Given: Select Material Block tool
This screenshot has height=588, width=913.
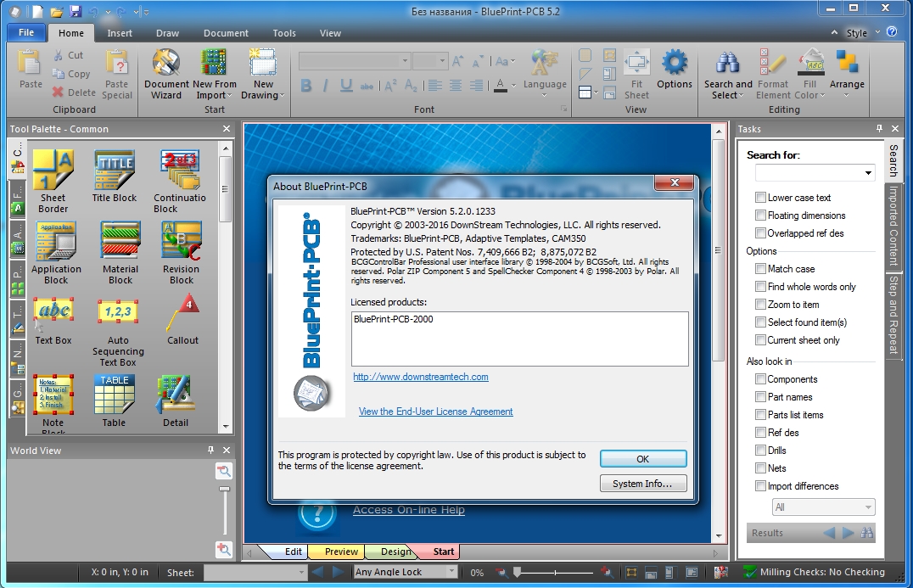Looking at the screenshot, I should 120,253.
